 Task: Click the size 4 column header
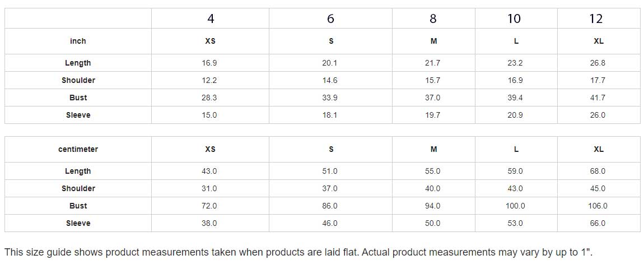coord(210,18)
